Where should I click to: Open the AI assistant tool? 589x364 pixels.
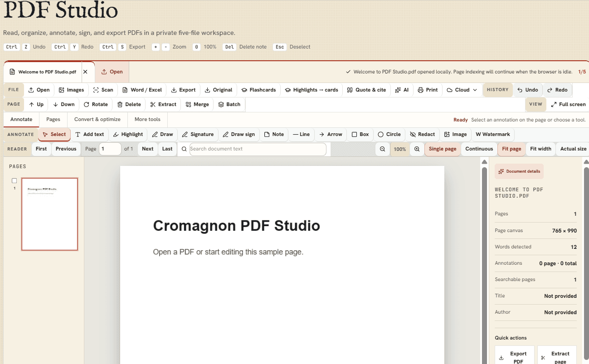(402, 90)
